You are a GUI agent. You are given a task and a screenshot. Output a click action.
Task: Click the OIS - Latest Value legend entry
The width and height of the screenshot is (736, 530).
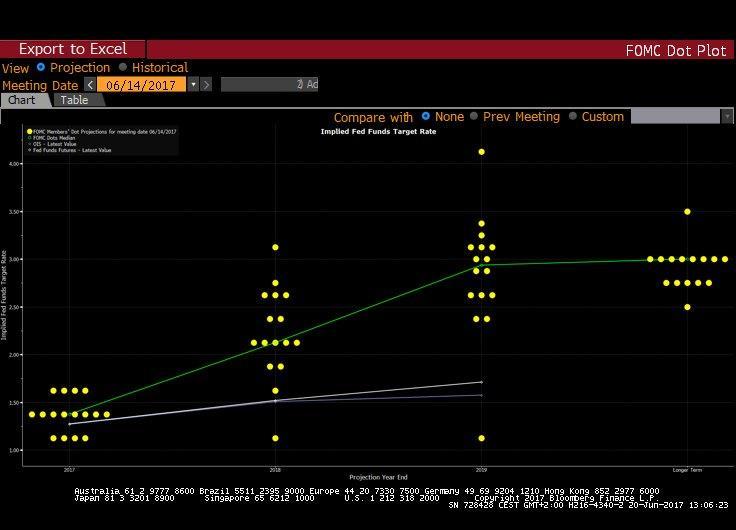point(54,144)
